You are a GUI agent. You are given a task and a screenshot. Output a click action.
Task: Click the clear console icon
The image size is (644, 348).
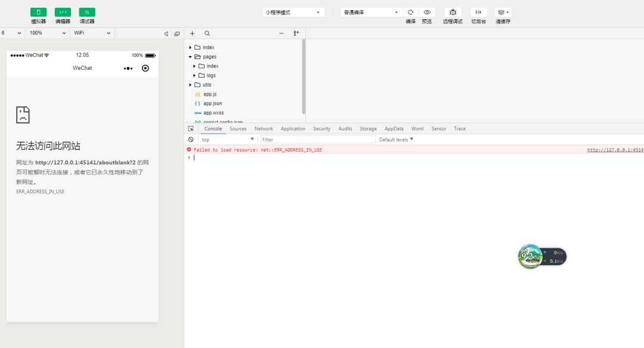coord(191,140)
